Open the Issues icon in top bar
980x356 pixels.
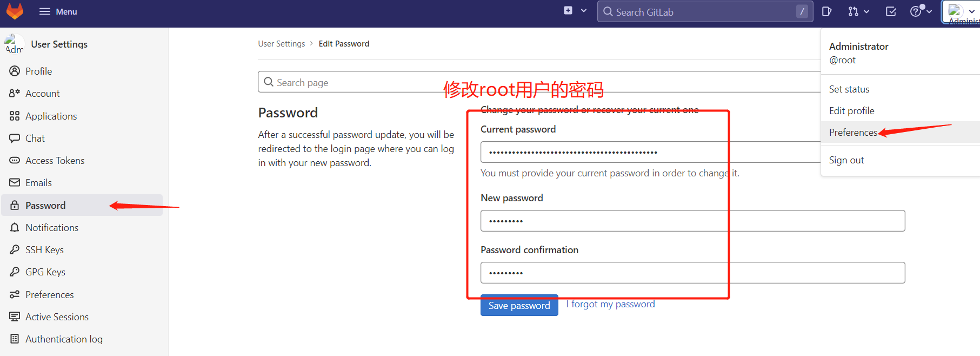click(826, 11)
